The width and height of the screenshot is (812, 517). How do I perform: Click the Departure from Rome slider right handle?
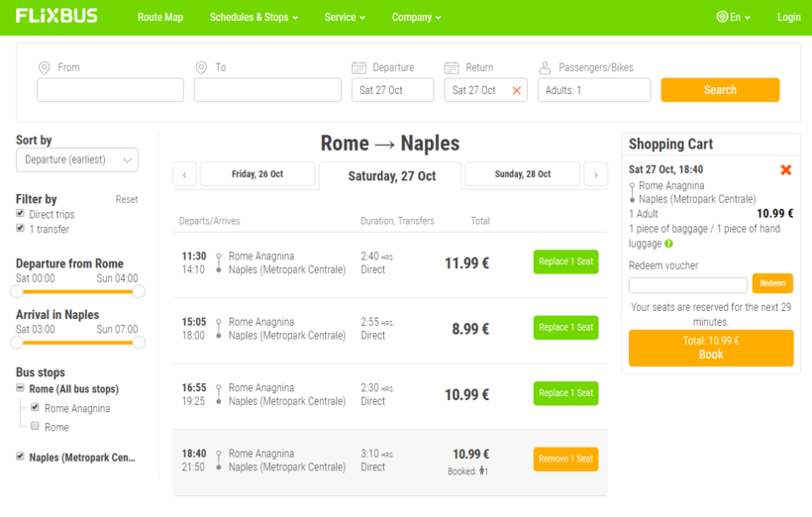click(139, 291)
